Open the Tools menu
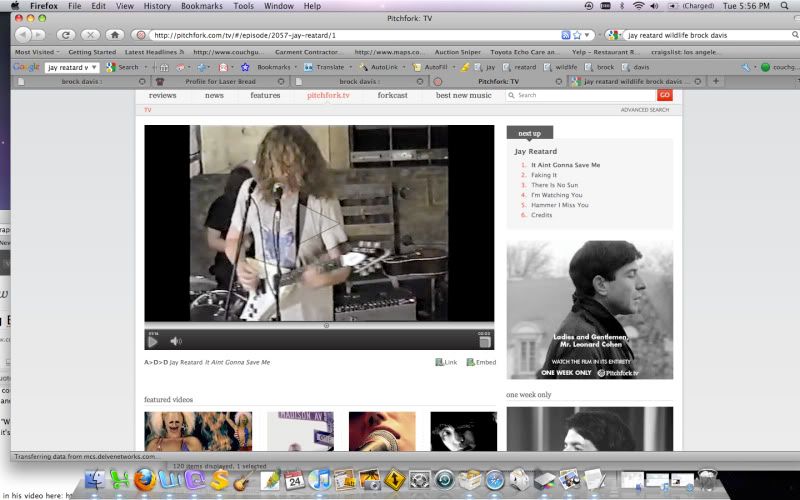 click(x=243, y=6)
